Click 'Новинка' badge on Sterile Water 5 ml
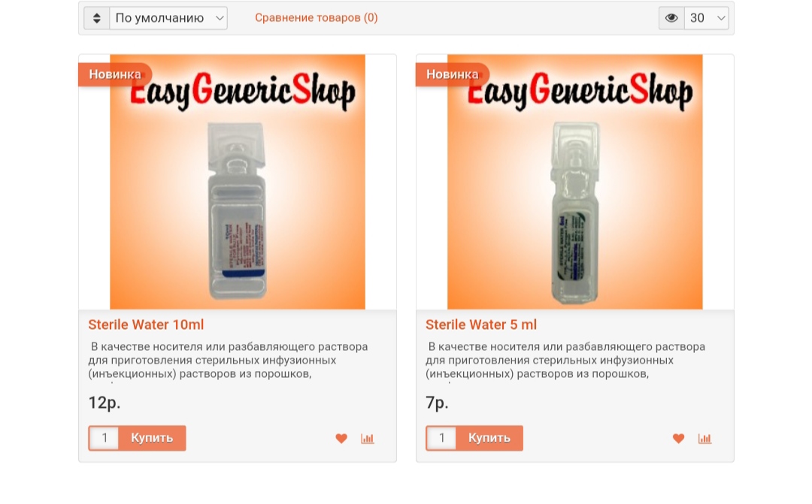This screenshot has width=812, height=504. [452, 74]
